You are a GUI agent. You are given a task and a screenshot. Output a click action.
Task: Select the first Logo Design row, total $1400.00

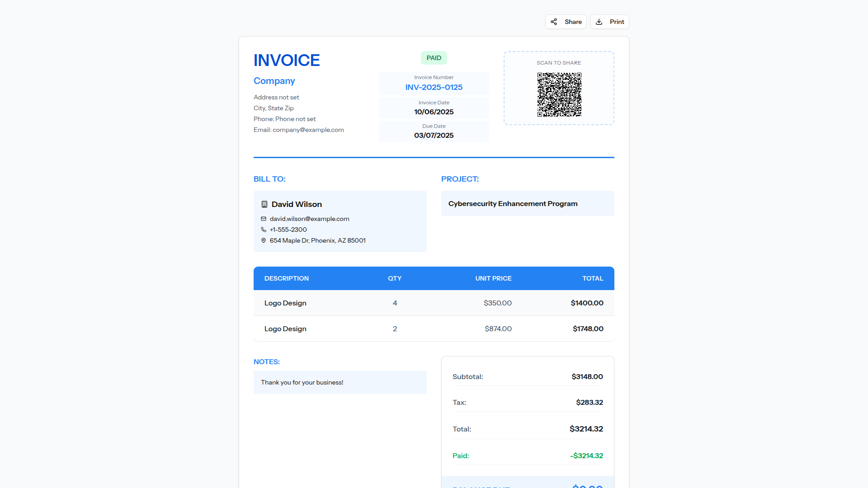434,303
